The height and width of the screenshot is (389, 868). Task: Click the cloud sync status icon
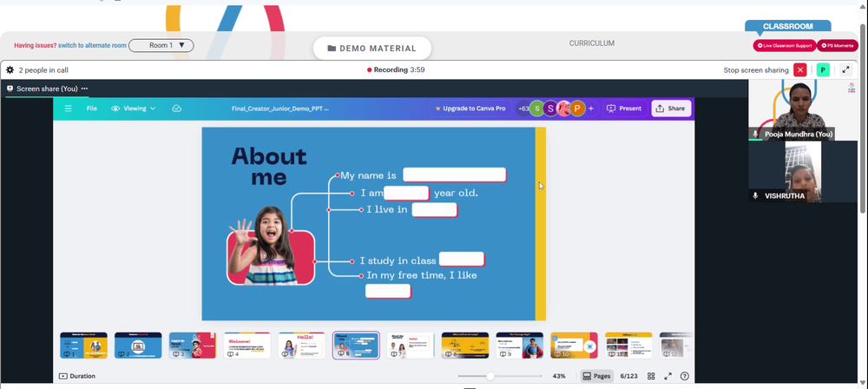tap(176, 109)
